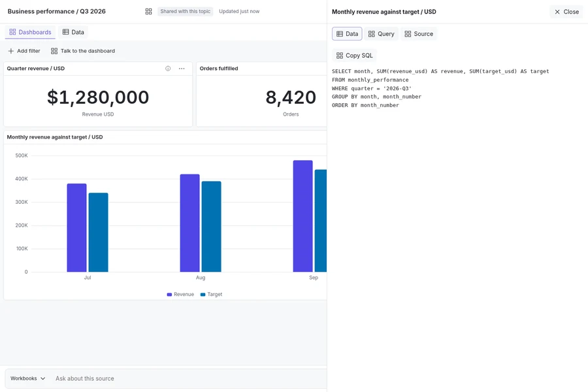Open the Quarter revenue card options menu
The height and width of the screenshot is (392, 588).
pos(182,69)
